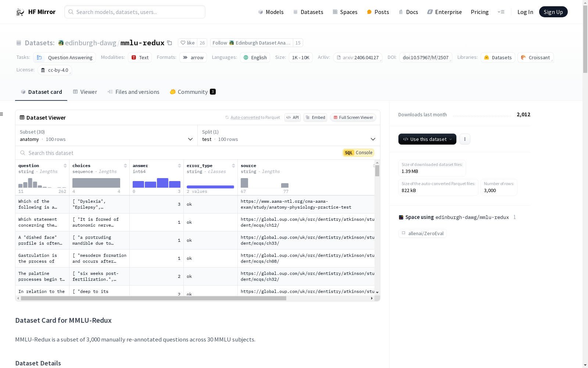Click the like count 26
The height and width of the screenshot is (368, 588).
coord(202,43)
